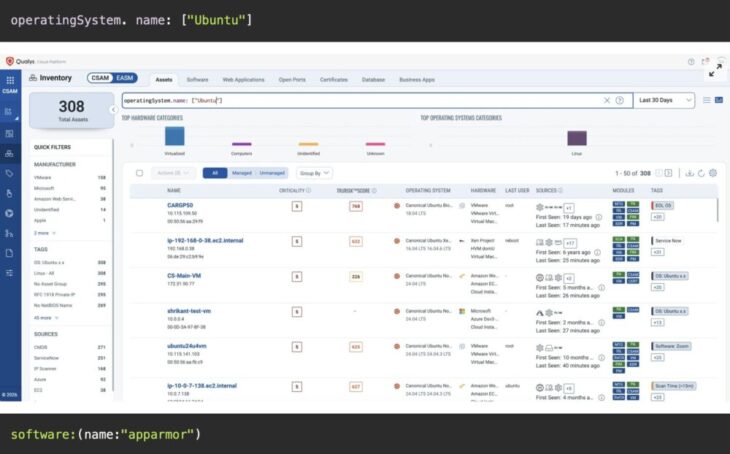Open the Open Ports tab

(x=292, y=80)
